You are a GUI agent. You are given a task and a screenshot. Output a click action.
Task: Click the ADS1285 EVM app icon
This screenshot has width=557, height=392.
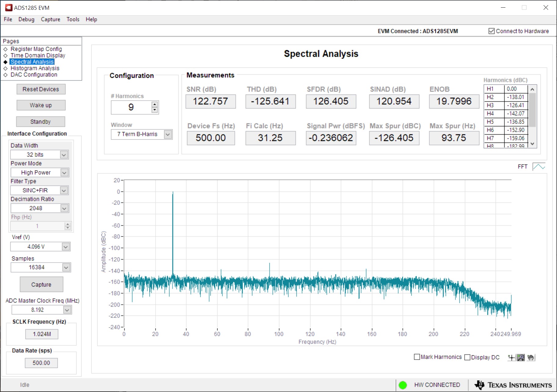pyautogui.click(x=9, y=8)
